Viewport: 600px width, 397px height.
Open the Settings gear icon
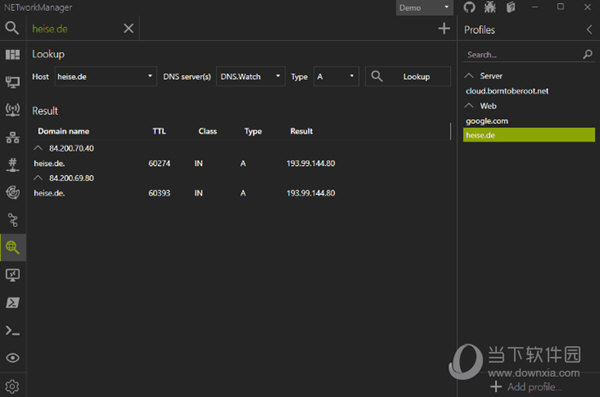[13, 386]
